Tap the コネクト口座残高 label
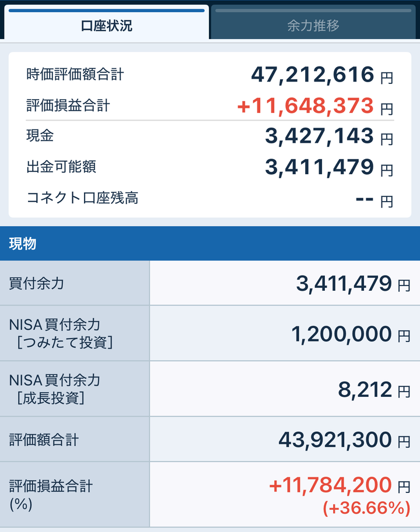 click(x=82, y=198)
